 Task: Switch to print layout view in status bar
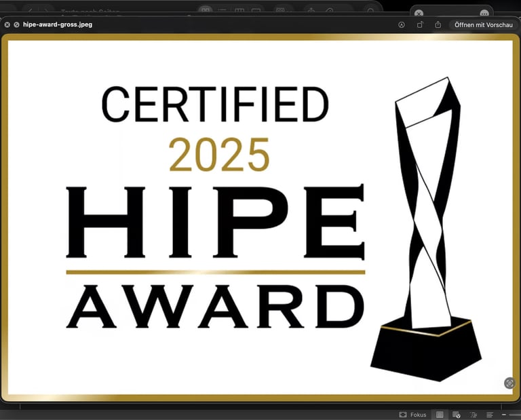coord(440,415)
